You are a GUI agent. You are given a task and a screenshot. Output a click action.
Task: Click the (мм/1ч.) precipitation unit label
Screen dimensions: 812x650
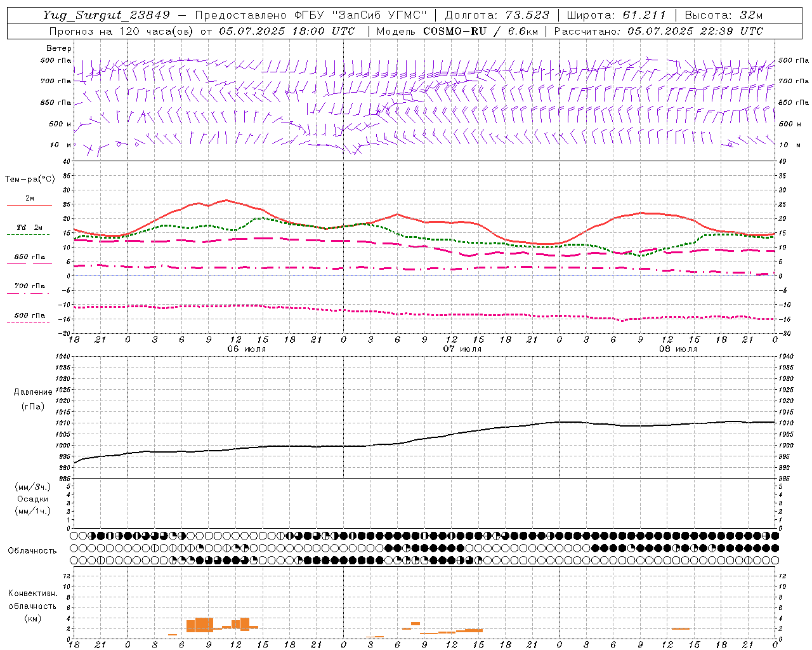(33, 511)
